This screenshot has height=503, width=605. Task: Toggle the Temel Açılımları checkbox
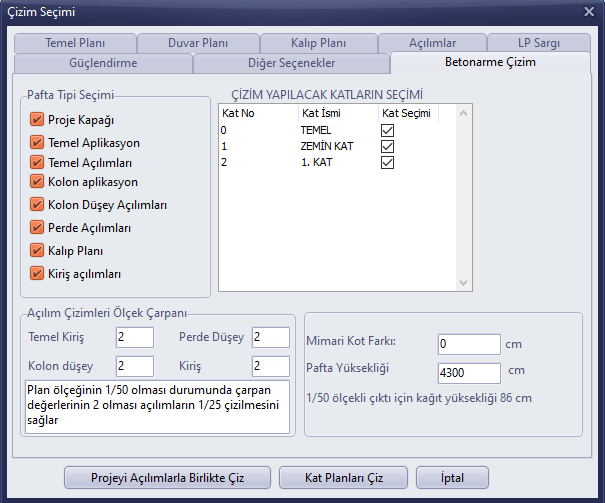tap(37, 162)
